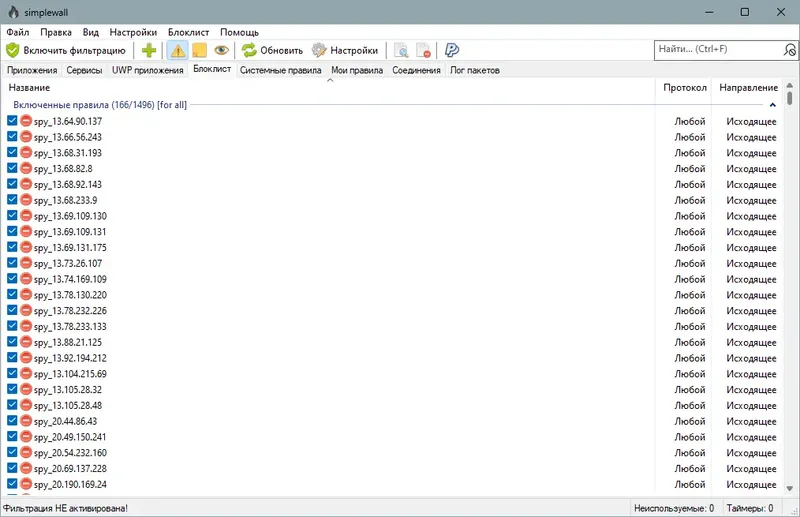The image size is (800, 517).
Task: Switch to the Лог пакетов tab
Action: click(474, 70)
